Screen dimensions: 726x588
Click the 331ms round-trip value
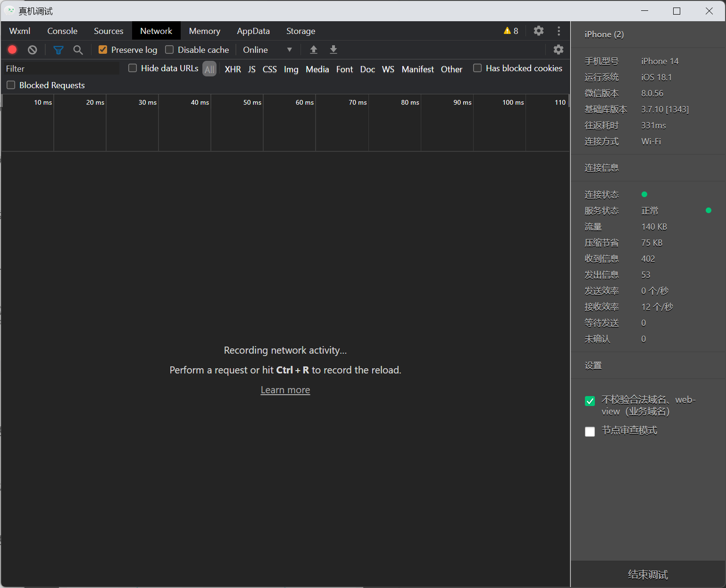(x=654, y=125)
